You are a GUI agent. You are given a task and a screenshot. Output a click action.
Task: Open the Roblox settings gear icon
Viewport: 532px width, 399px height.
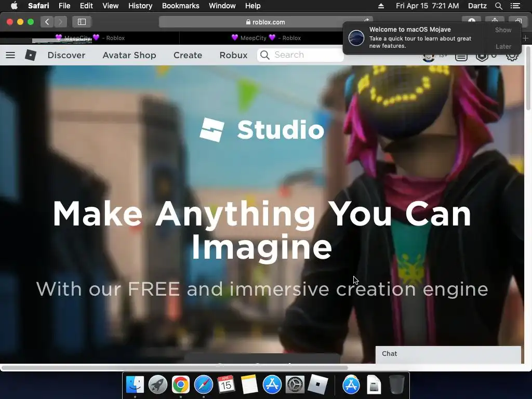click(x=512, y=57)
